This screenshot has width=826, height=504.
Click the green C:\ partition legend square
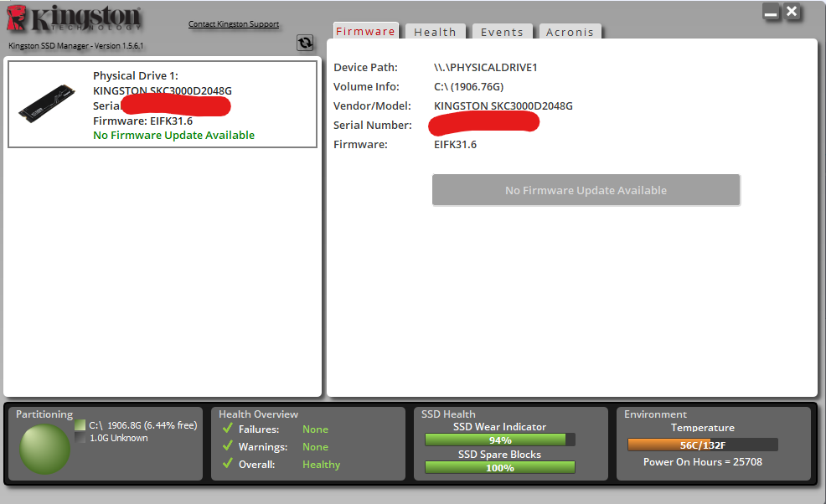[x=80, y=425]
